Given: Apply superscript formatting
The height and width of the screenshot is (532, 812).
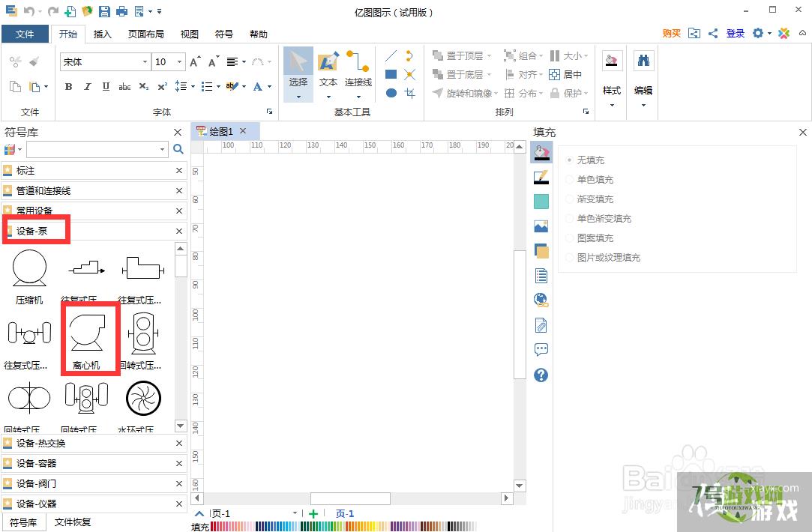Looking at the screenshot, I should coord(162,86).
